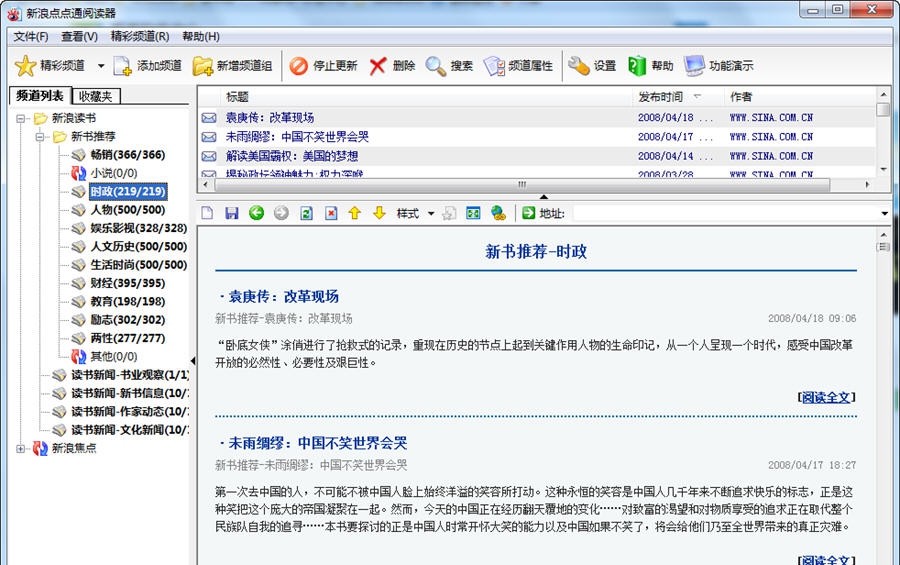Click the greyed favorite page star icon
The image size is (900, 565).
pos(449,214)
